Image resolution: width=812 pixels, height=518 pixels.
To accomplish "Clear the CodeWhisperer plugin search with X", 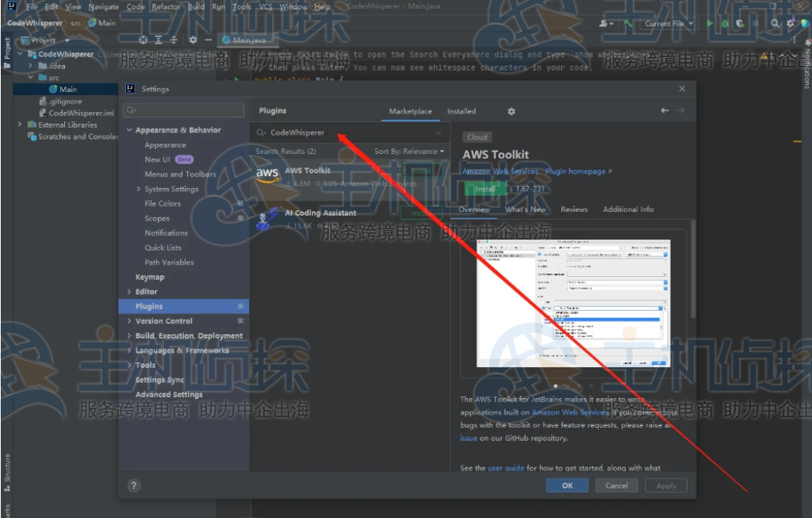I will 439,132.
